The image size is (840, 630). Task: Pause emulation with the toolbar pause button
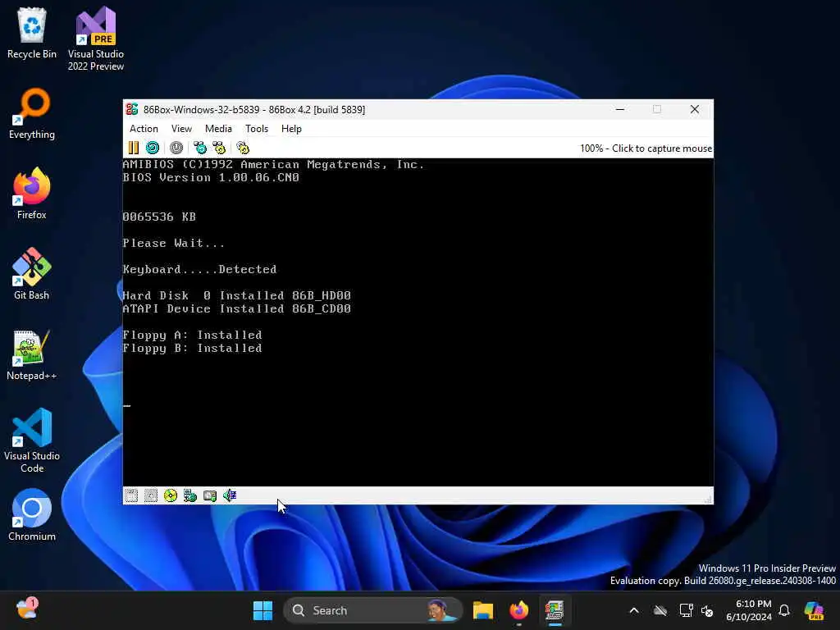point(134,148)
